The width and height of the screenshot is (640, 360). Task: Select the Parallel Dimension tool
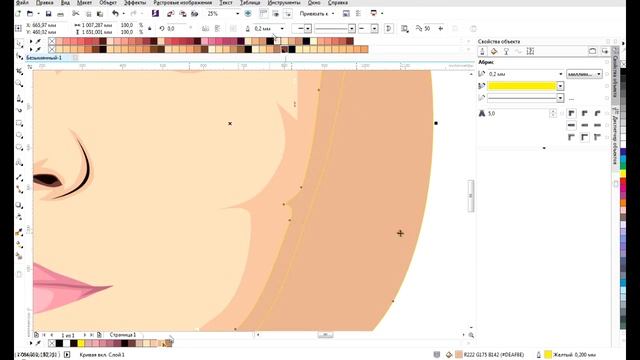click(x=19, y=177)
